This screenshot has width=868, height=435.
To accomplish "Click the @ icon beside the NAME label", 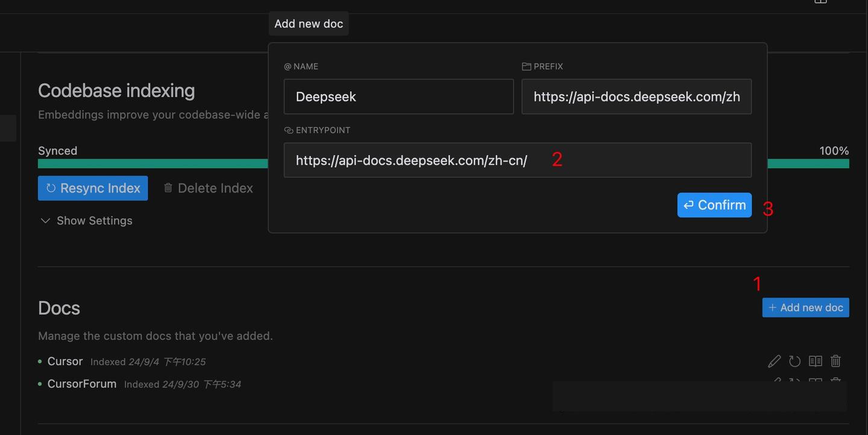I will click(x=288, y=66).
